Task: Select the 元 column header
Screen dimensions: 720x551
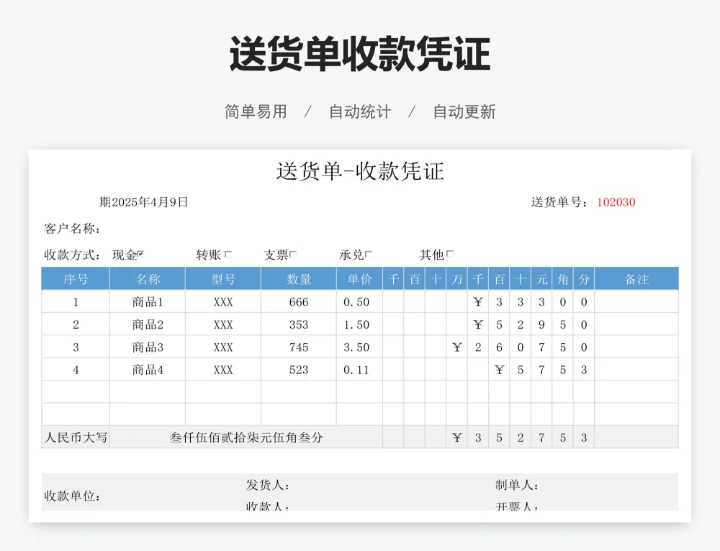Action: [541, 279]
